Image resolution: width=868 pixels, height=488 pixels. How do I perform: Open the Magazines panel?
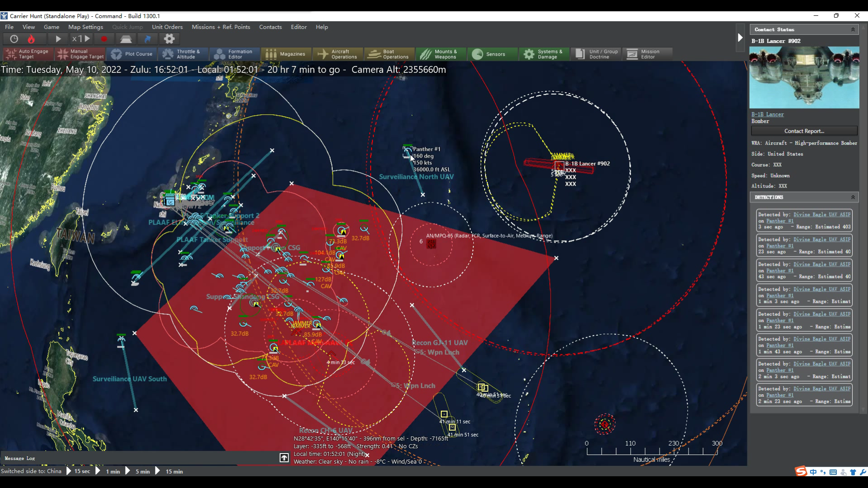286,54
